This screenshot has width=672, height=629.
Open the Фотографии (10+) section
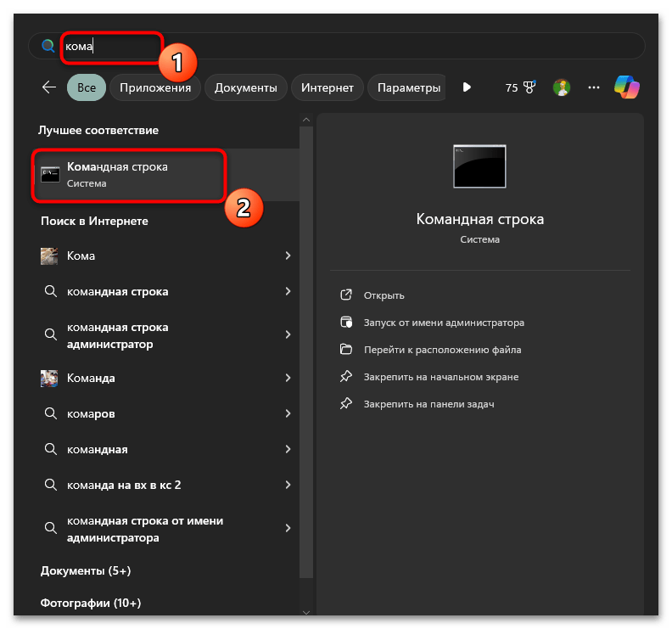[91, 603]
